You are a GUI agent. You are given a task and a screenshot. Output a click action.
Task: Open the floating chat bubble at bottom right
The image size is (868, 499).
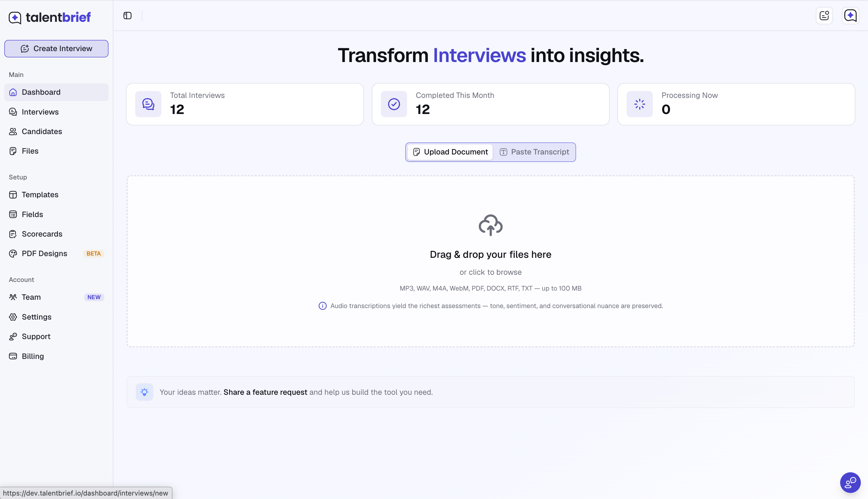850,482
